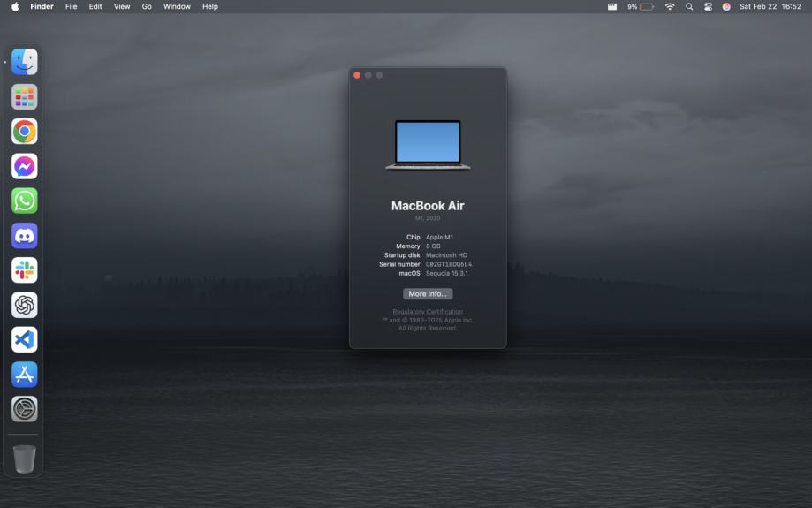
Task: Open WhatsApp in the dock
Action: click(25, 201)
